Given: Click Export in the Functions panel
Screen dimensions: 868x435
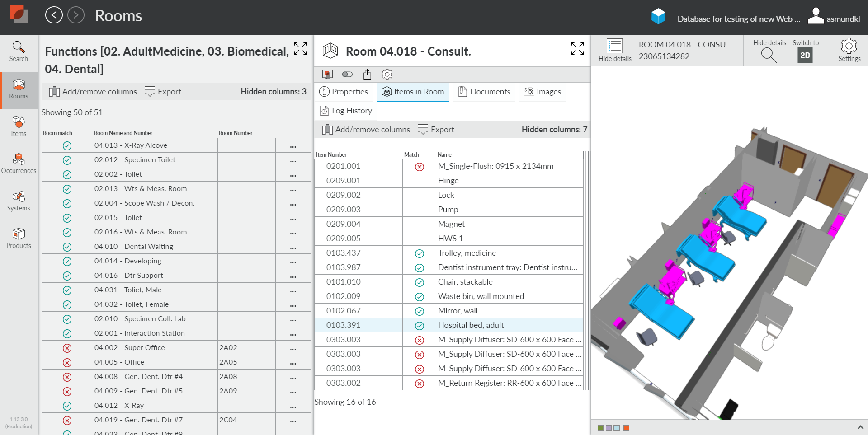Looking at the screenshot, I should [x=163, y=92].
